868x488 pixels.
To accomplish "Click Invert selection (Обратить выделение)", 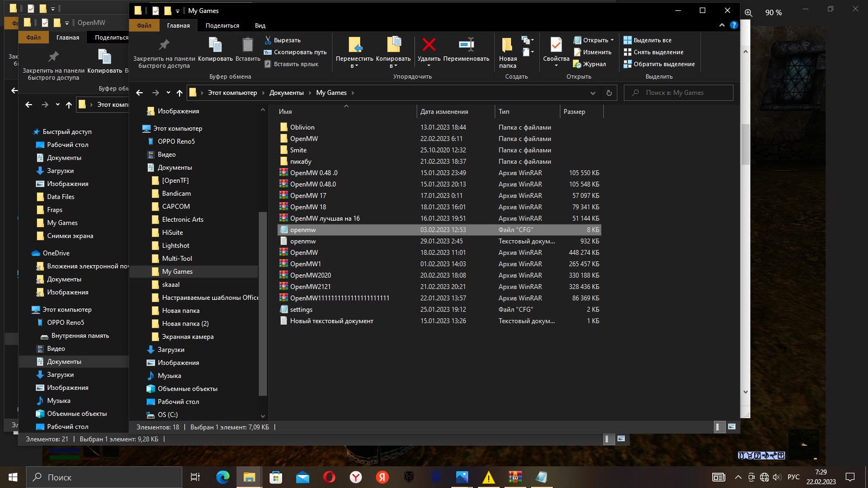I will (659, 64).
